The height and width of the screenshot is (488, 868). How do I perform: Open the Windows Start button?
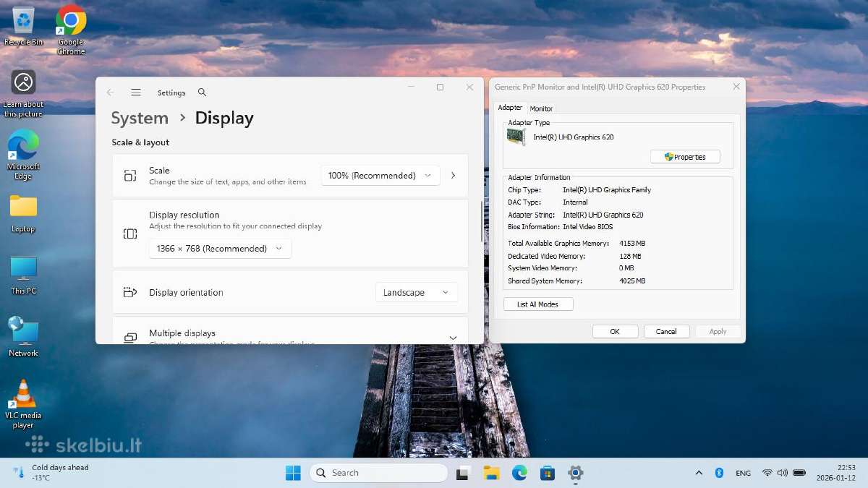(x=293, y=473)
